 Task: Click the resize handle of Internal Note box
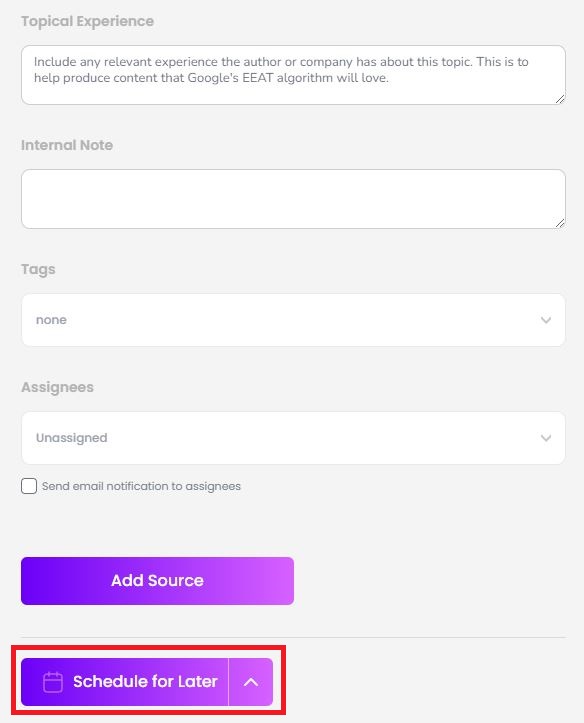tap(560, 223)
